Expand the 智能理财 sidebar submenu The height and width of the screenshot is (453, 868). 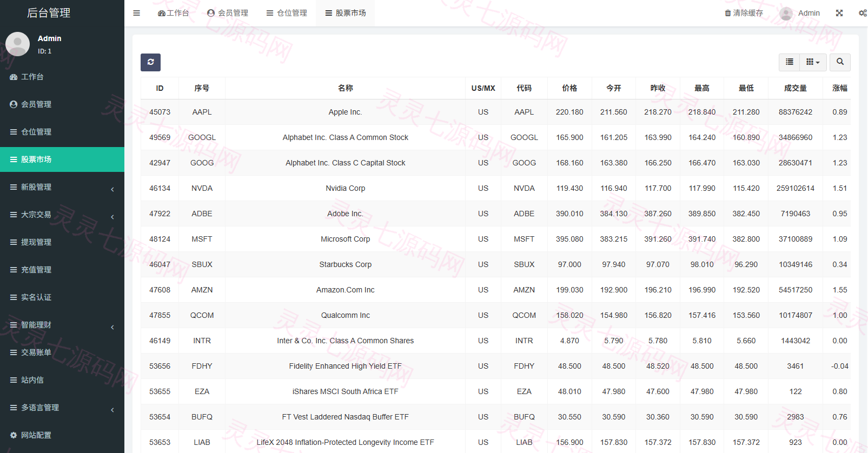click(62, 325)
